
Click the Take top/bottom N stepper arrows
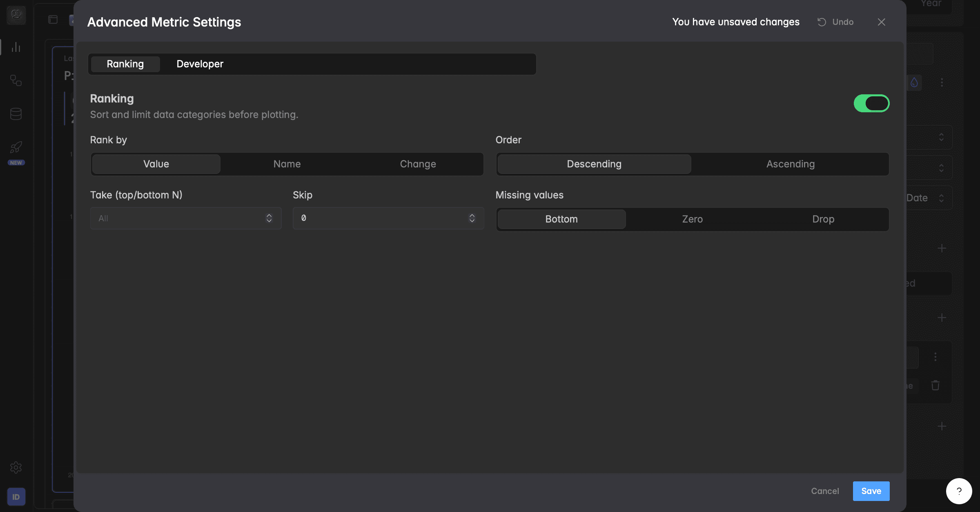pos(269,218)
